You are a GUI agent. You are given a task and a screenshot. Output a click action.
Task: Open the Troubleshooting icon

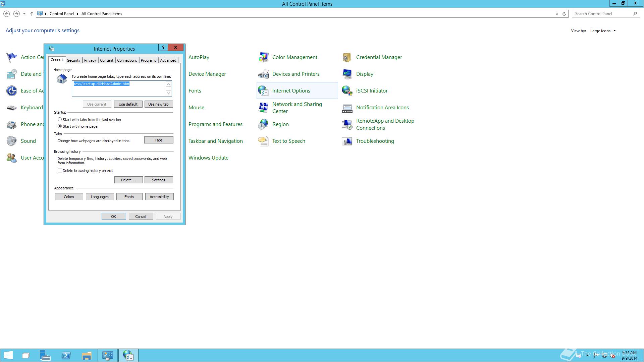click(347, 141)
